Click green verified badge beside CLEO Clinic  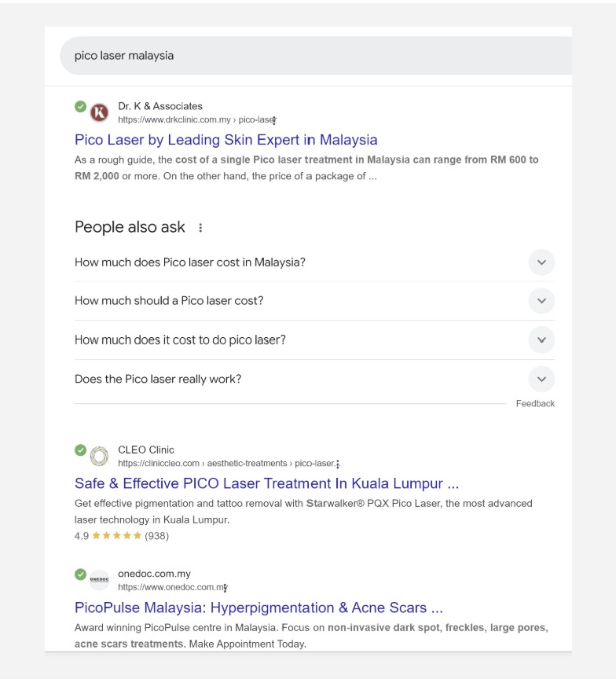[x=80, y=450]
